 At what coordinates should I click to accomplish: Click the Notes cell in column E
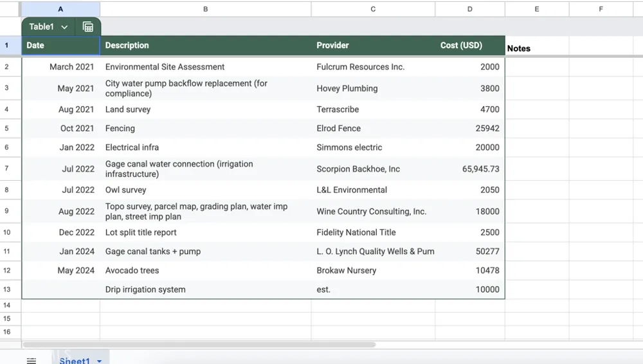(537, 48)
